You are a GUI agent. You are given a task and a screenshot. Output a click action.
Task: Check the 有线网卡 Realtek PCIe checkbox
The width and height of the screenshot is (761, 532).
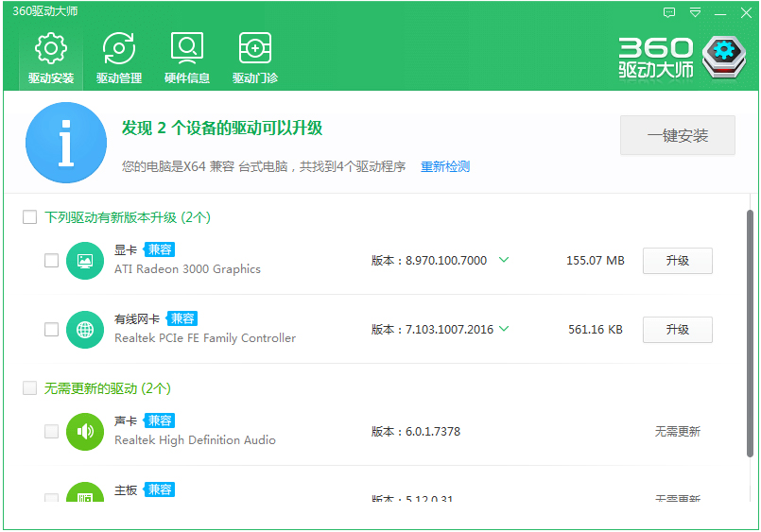(x=51, y=329)
